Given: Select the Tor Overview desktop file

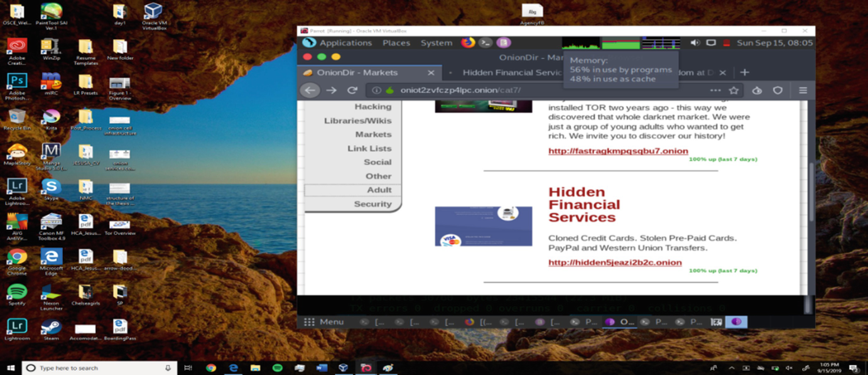Looking at the screenshot, I should pos(119,226).
